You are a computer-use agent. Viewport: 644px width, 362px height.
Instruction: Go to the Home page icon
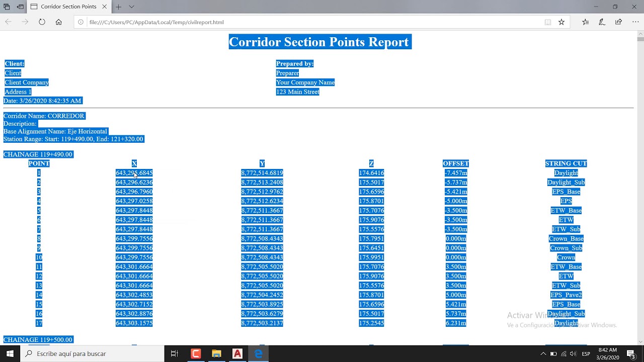pyautogui.click(x=58, y=22)
